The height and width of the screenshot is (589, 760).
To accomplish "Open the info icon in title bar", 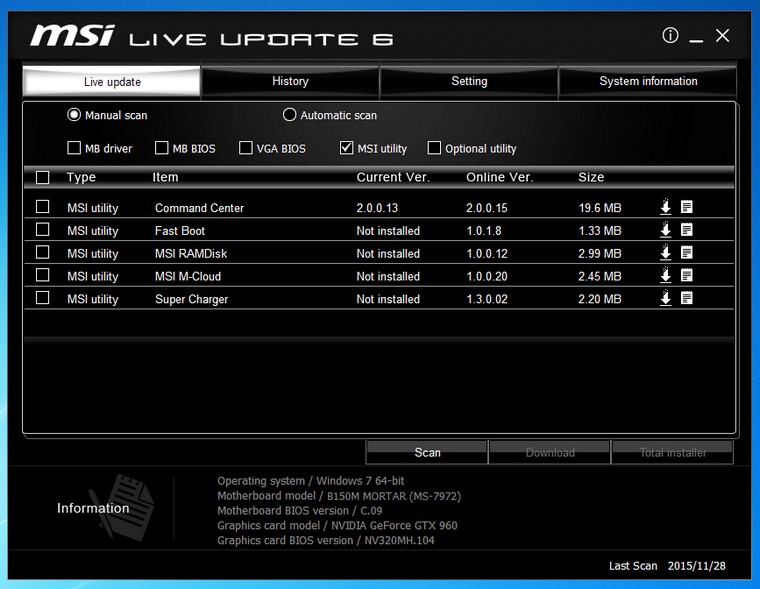I will [670, 35].
